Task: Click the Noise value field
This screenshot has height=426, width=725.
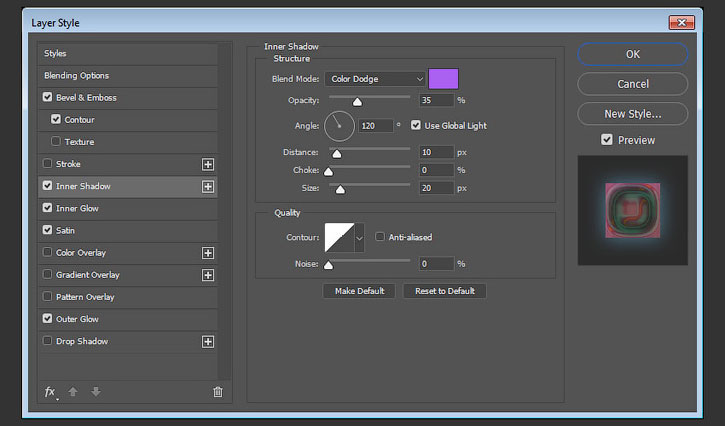Action: point(436,264)
